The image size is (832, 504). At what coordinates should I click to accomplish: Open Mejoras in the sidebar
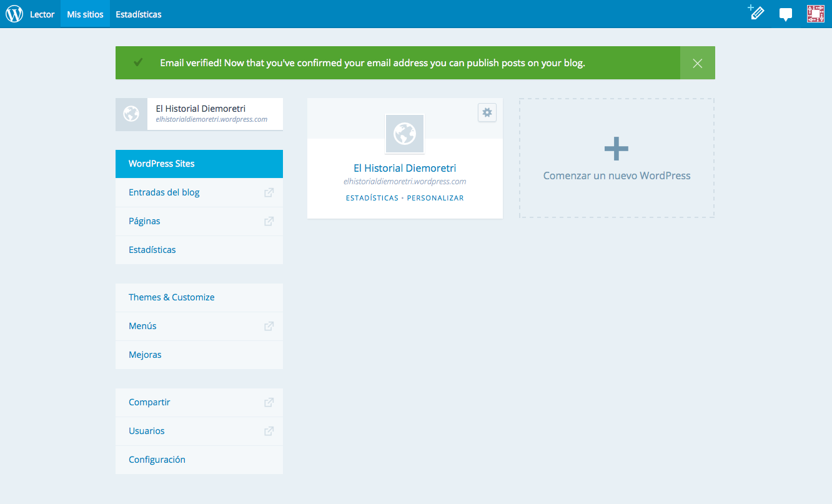coord(199,355)
